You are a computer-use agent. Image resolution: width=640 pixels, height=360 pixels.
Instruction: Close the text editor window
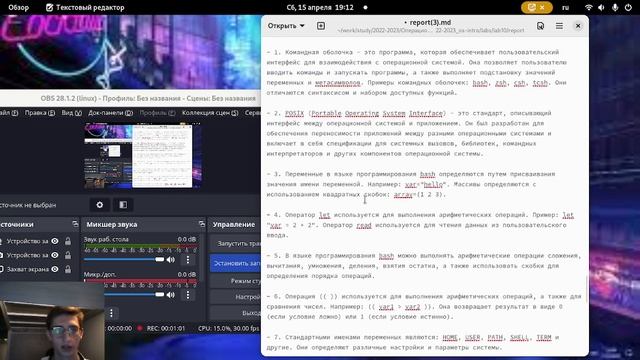coord(578,26)
